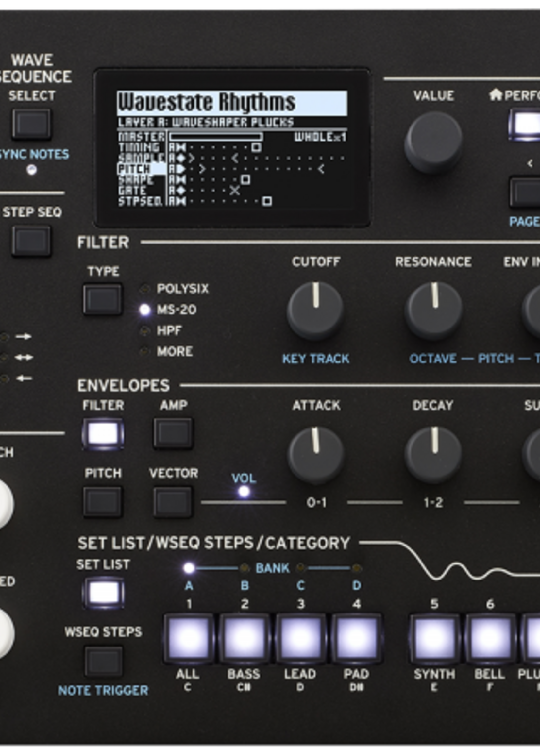Select the POLYSIX filter LED
This screenshot has height=756, width=540.
[x=144, y=289]
